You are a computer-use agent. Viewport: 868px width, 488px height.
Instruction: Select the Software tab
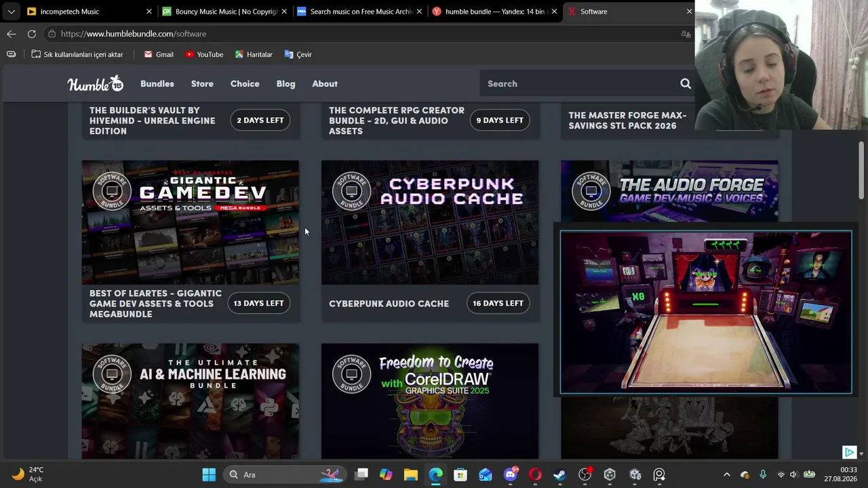pos(629,12)
